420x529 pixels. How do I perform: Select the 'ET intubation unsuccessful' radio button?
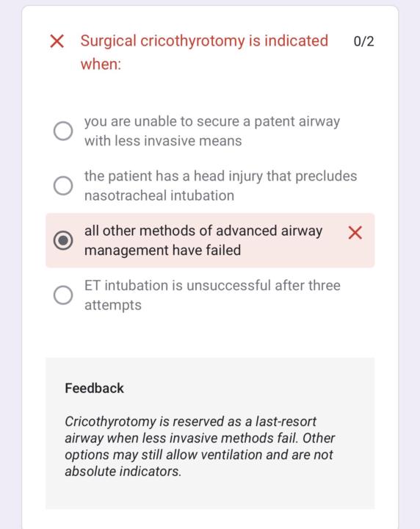tap(63, 295)
